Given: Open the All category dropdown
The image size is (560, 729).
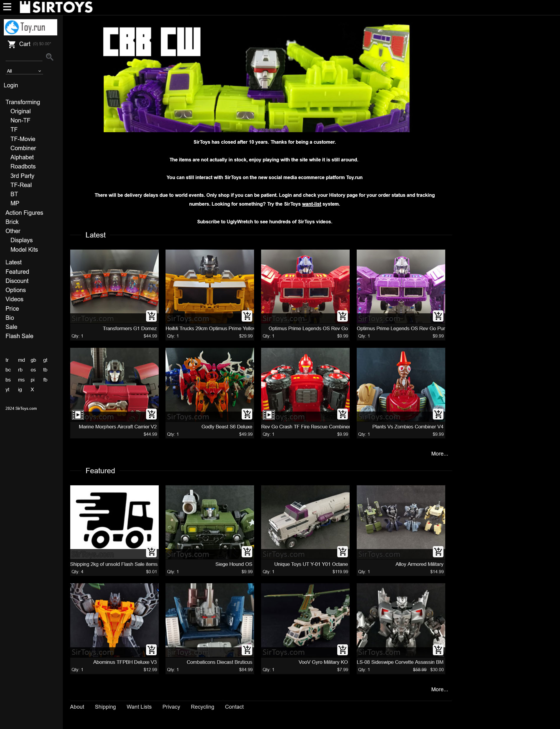Looking at the screenshot, I should 24,71.
